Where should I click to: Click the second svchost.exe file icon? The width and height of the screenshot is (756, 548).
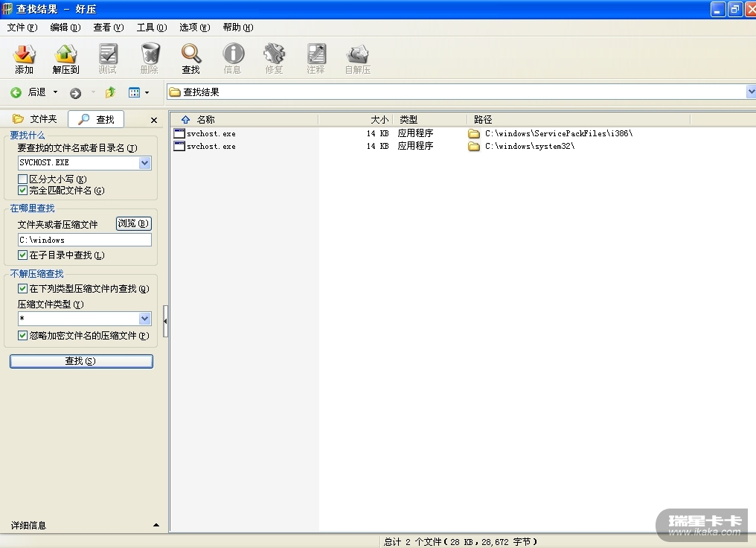pos(179,146)
